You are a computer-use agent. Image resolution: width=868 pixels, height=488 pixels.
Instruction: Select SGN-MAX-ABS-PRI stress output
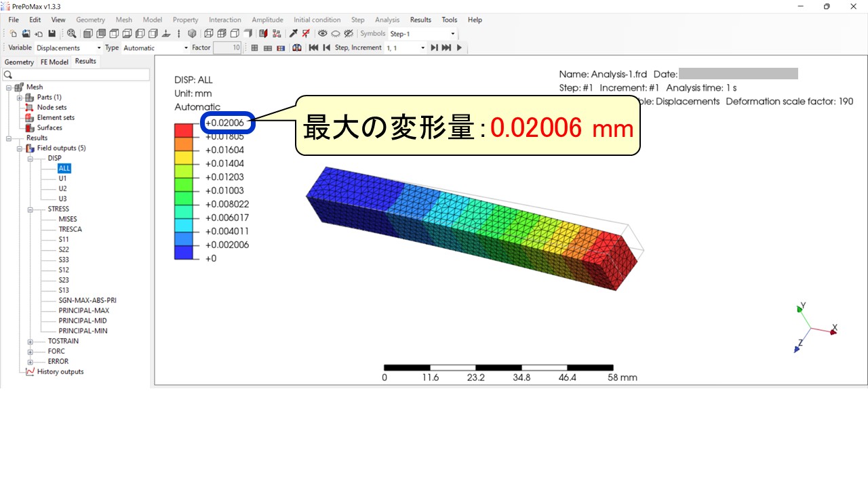click(x=87, y=300)
